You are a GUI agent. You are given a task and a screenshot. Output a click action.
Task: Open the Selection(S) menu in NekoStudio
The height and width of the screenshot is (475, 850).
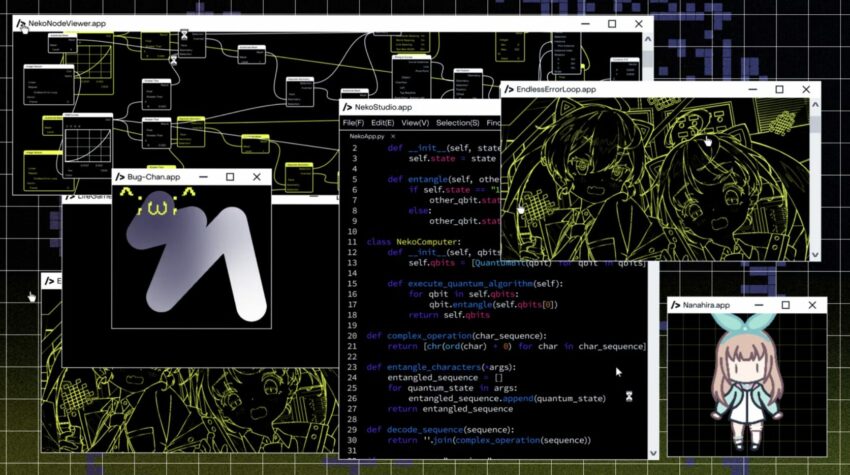tap(458, 123)
